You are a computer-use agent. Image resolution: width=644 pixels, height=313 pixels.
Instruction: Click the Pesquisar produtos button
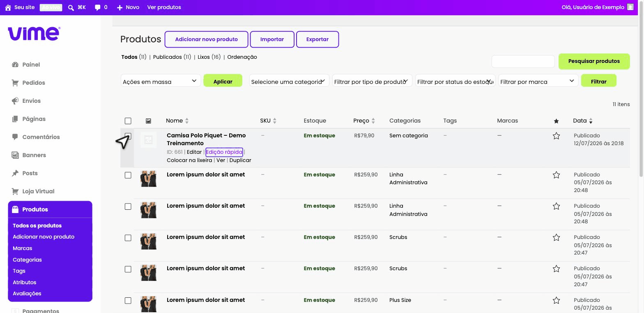click(594, 61)
